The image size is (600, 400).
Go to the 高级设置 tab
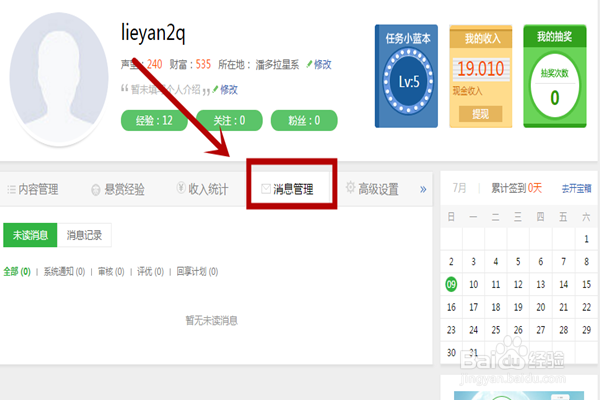(x=372, y=189)
